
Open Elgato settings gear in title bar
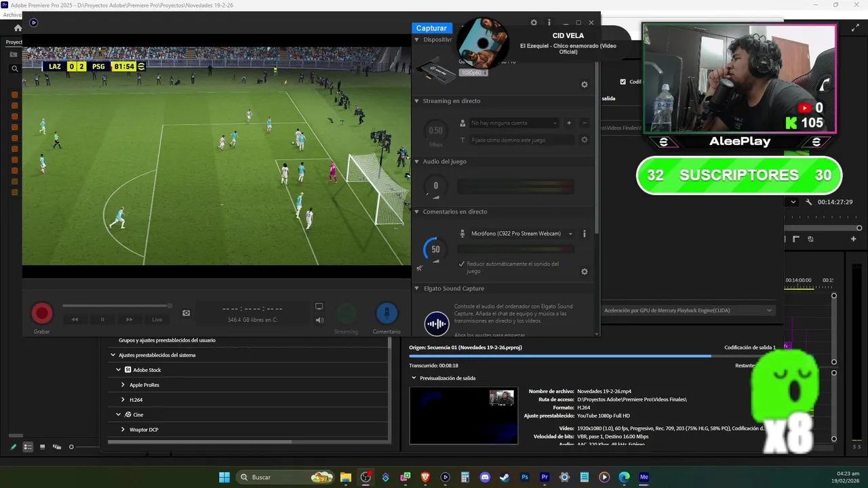click(x=534, y=22)
